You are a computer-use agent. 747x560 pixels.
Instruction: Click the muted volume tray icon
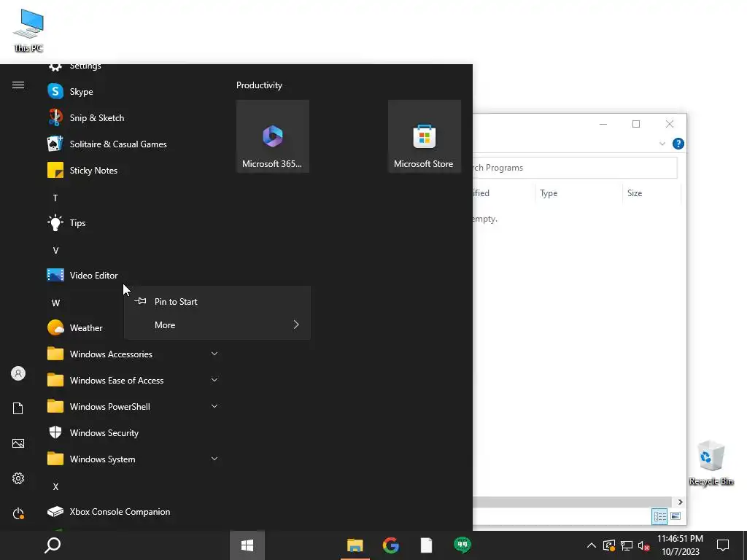click(643, 545)
